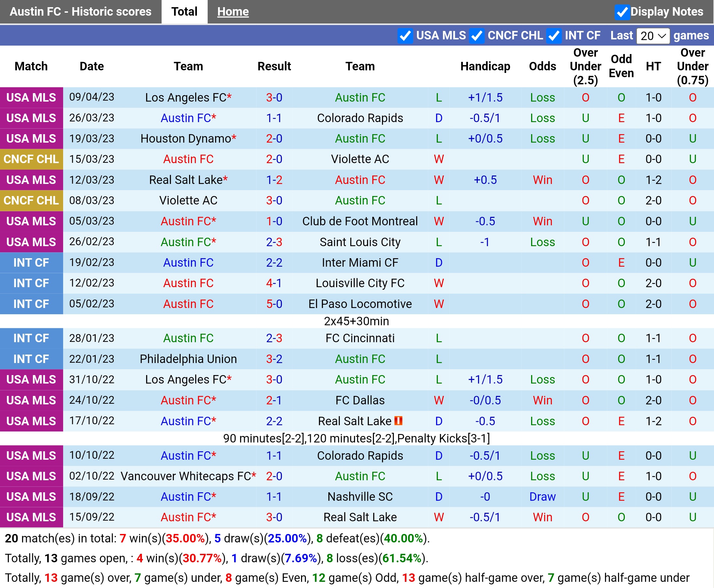714x588 pixels.
Task: Open the Nashville SC team link
Action: click(360, 497)
